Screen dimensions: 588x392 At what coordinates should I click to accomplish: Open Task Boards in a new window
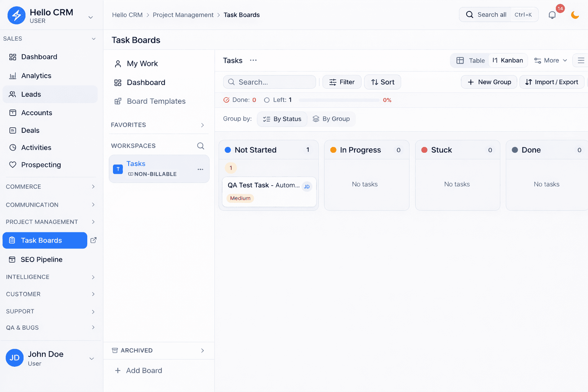pyautogui.click(x=93, y=240)
